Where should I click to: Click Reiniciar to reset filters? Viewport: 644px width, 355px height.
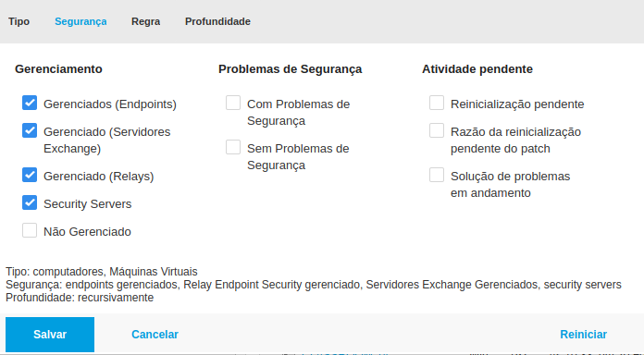pos(583,335)
